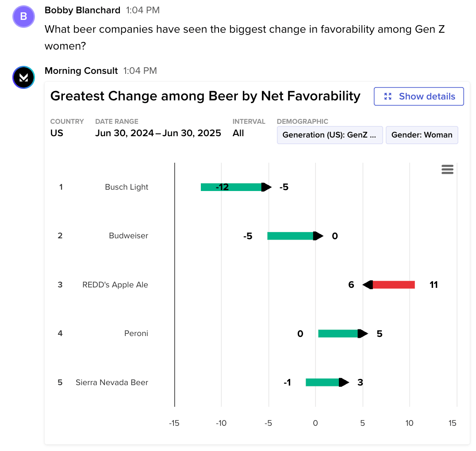Click the expand icon in Show details

click(388, 96)
